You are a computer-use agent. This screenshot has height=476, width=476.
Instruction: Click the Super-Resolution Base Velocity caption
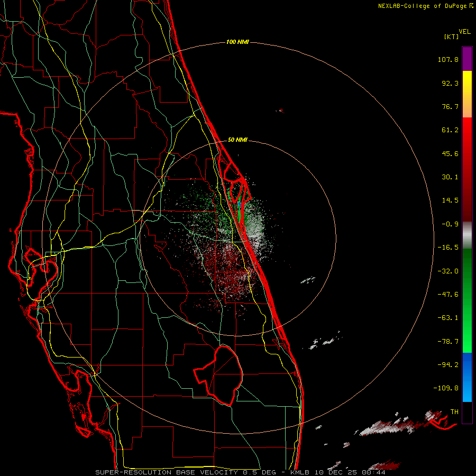tap(241, 472)
